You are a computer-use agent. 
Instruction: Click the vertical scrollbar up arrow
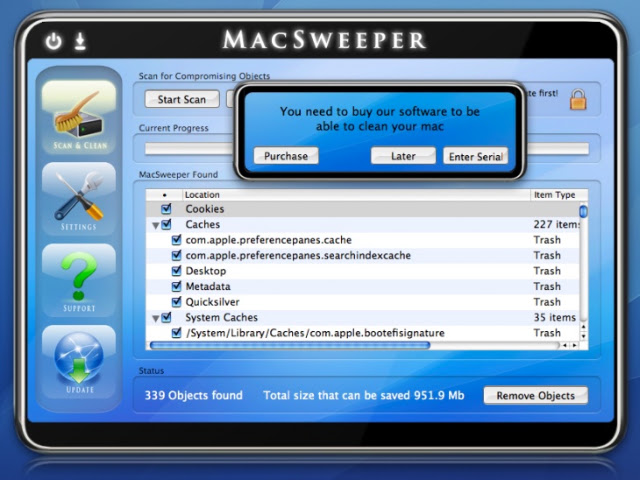point(584,327)
